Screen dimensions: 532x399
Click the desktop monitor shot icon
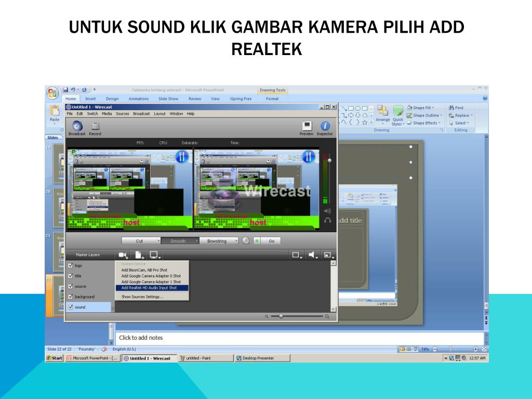click(x=155, y=255)
